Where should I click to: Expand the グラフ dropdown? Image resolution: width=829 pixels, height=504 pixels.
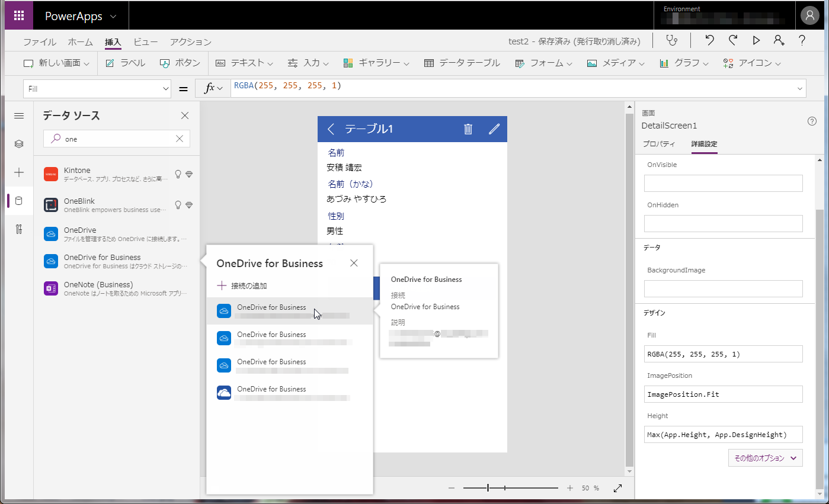coord(684,63)
